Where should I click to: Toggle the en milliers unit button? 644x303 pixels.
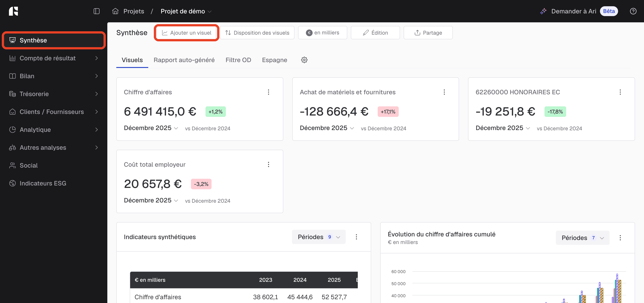(322, 33)
